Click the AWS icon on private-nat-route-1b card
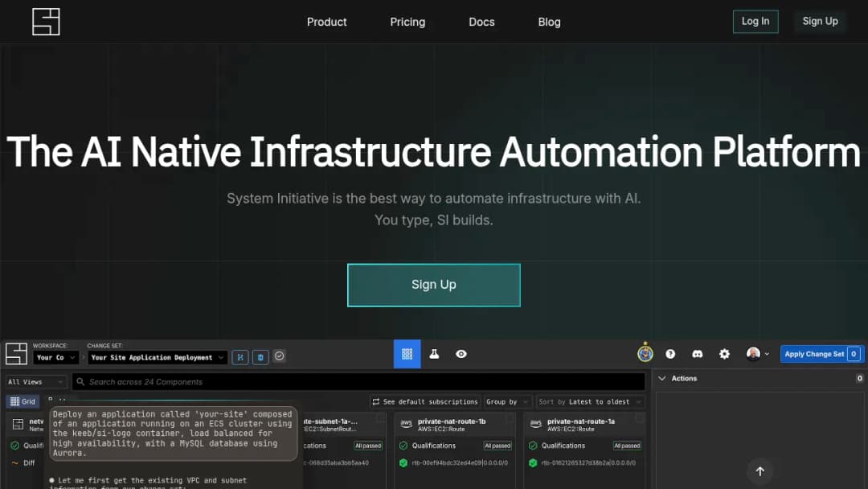Screen dimensions: 868x489 click(407, 424)
